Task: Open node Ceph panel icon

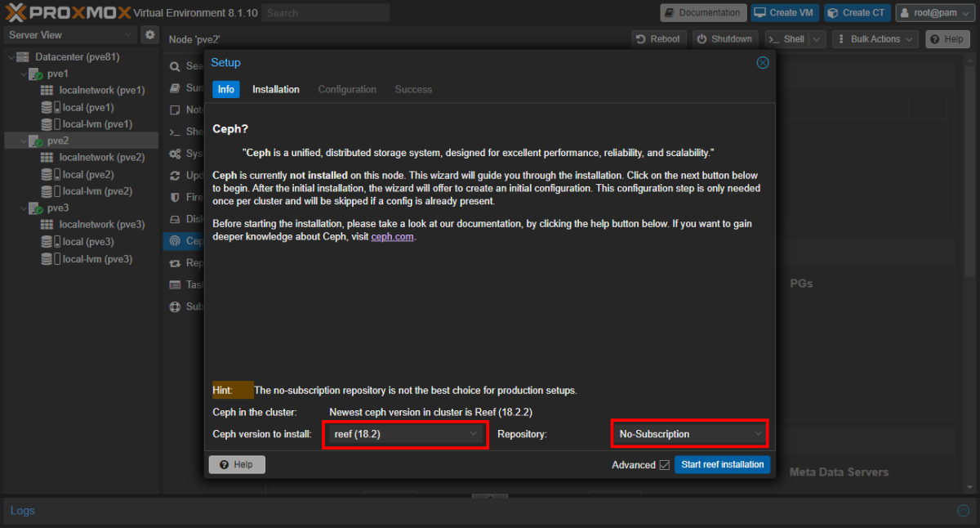Action: [x=175, y=241]
